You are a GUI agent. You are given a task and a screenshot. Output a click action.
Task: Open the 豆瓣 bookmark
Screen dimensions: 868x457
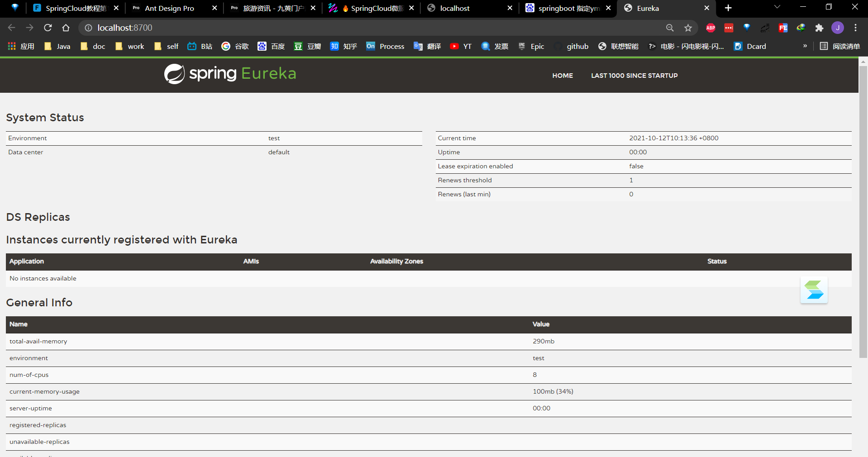click(308, 46)
